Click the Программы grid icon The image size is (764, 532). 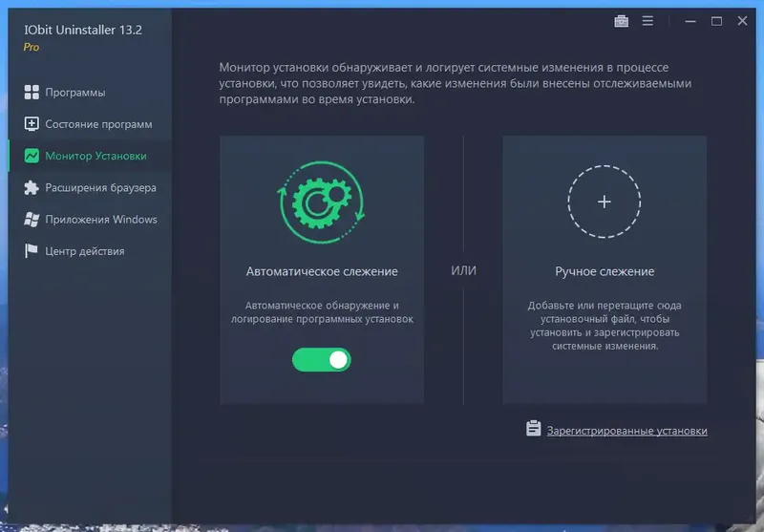[x=32, y=92]
